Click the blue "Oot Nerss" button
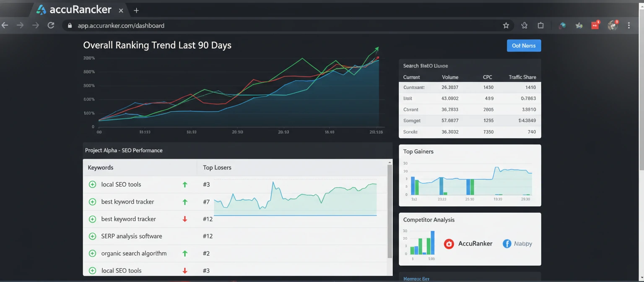The image size is (644, 282). (x=524, y=45)
